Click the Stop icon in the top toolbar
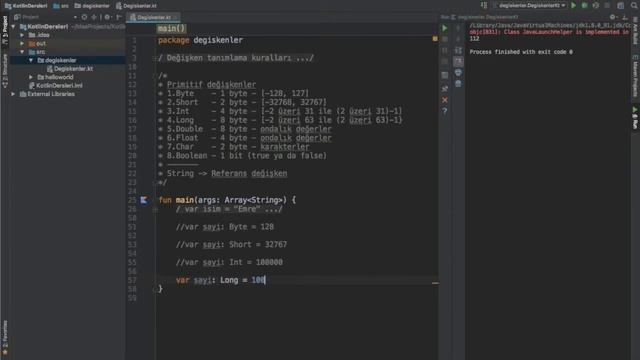The width and height of the screenshot is (640, 360). click(607, 6)
